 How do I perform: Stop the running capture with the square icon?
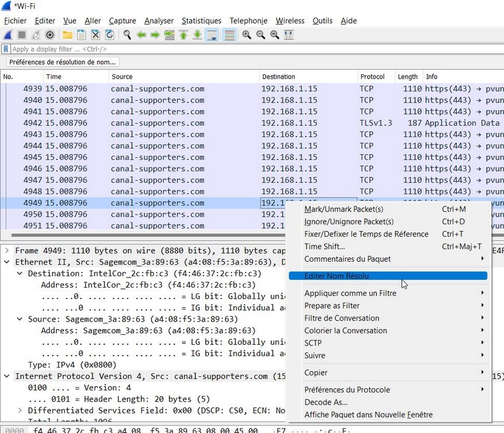pos(21,35)
